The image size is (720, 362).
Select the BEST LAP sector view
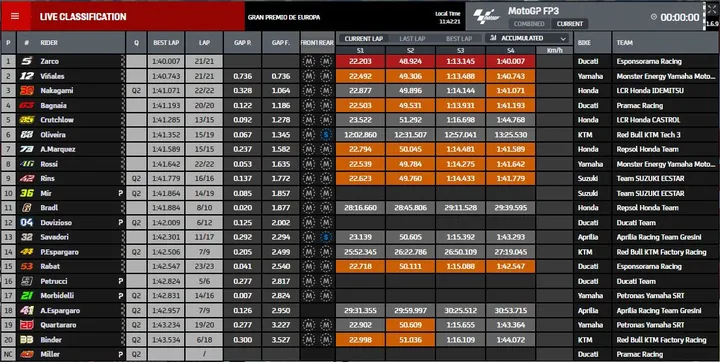[459, 39]
